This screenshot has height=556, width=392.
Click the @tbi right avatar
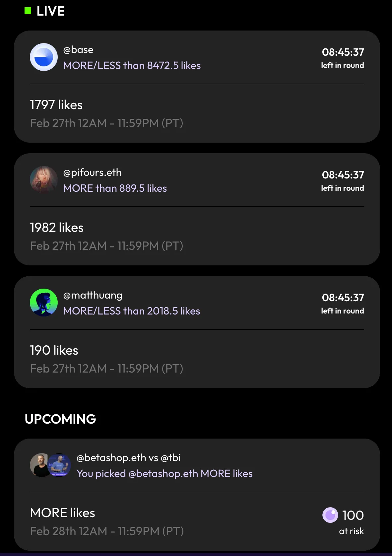point(60,465)
